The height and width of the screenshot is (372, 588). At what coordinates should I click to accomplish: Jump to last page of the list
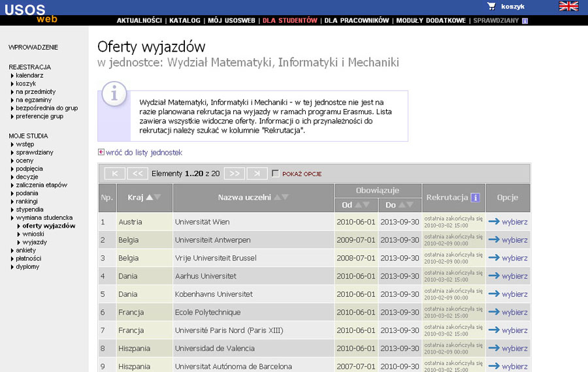point(257,174)
